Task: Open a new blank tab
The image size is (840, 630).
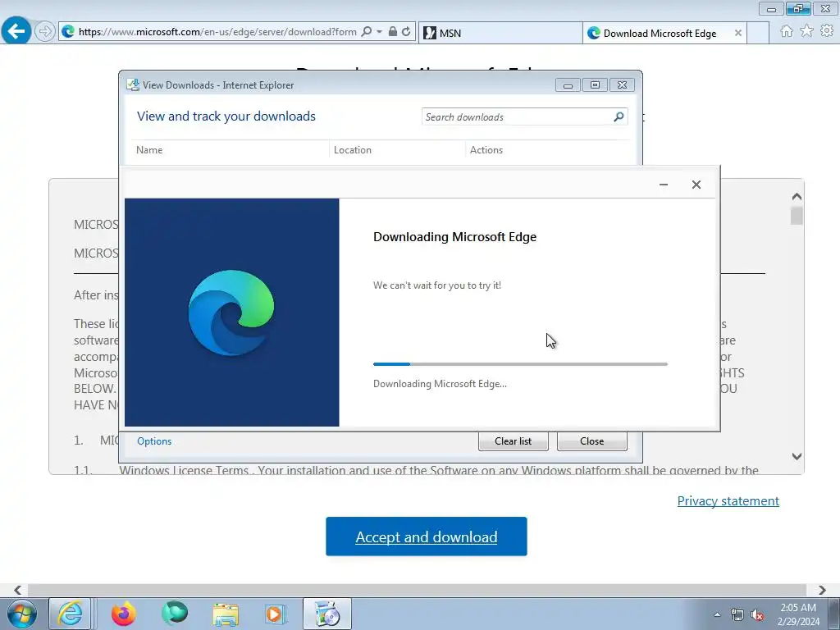Action: 757,33
